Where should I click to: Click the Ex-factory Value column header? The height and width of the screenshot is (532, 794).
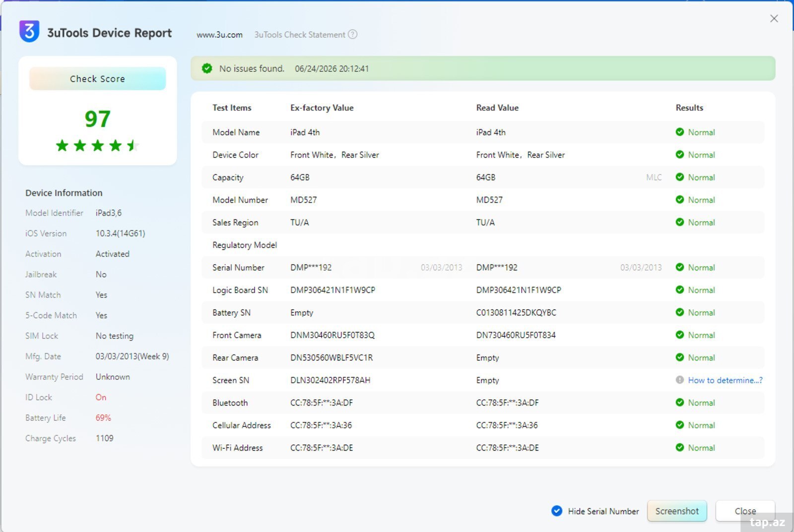(322, 108)
